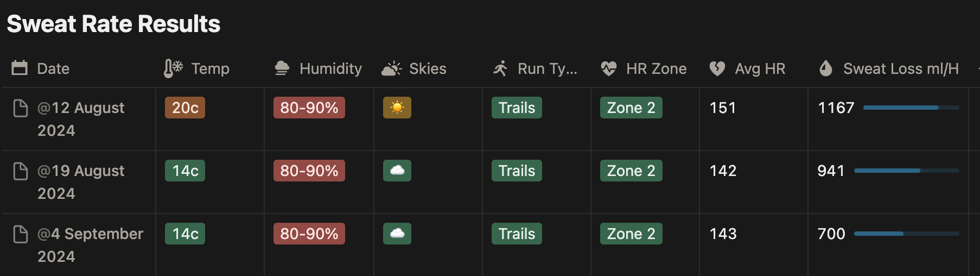
Task: Open the @19 August 2024 entry
Action: [x=81, y=171]
